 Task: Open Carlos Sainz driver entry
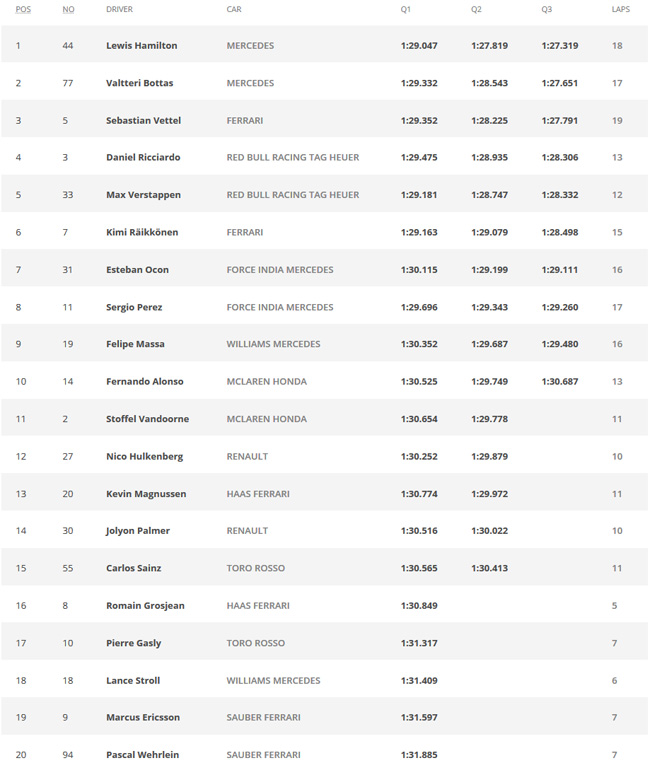(133, 568)
